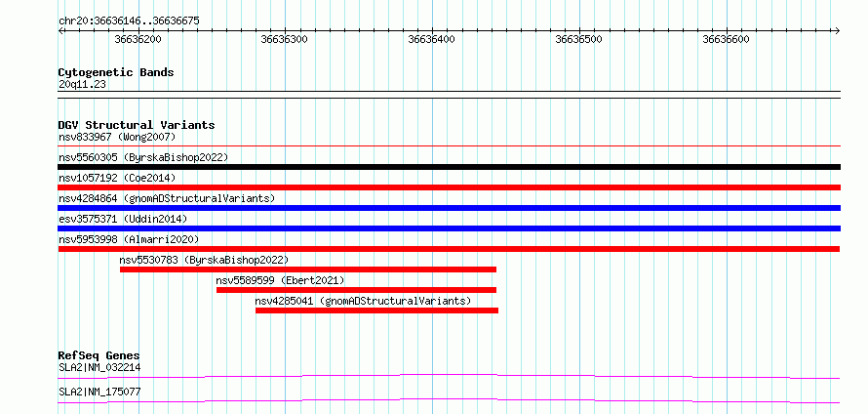The width and height of the screenshot is (868, 414).
Task: Select the black nsv5560305 variant bar
Action: pos(449,167)
